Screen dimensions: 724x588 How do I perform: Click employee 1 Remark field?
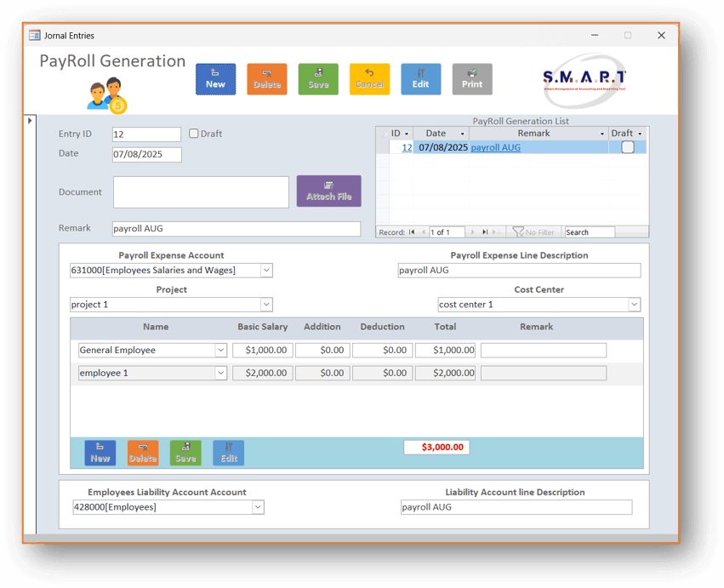point(544,373)
